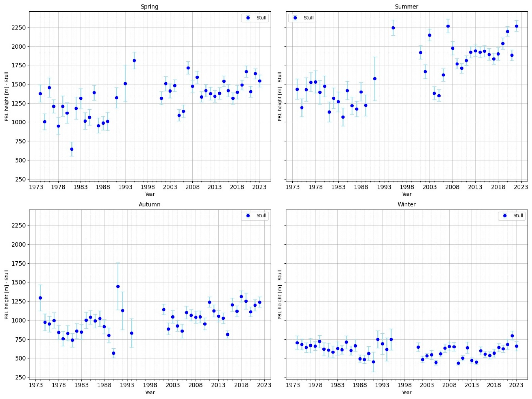The width and height of the screenshot is (532, 399).
Task: Click the Autumn panel legend Stull marker
Action: click(x=248, y=216)
